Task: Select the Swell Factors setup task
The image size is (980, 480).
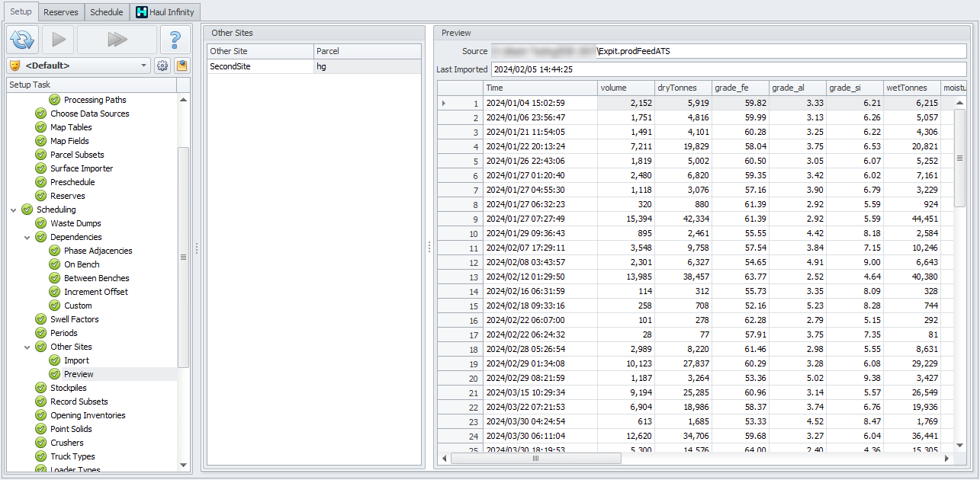Action: 74,319
